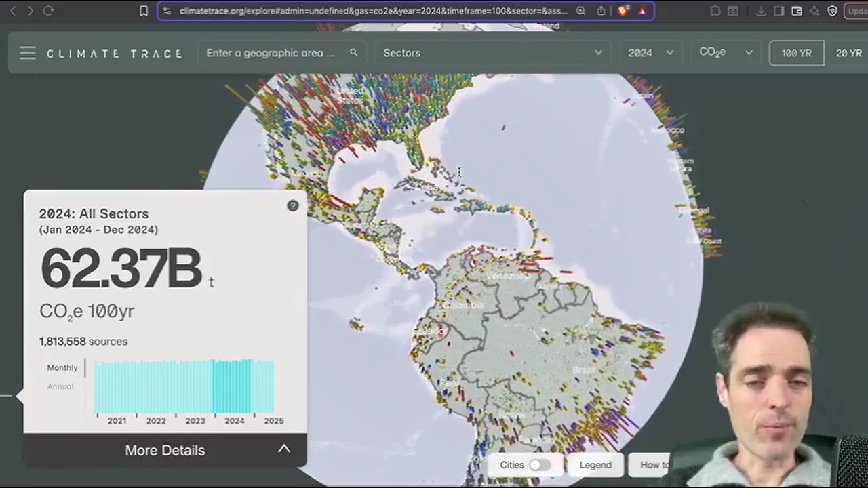
Task: Bookmark this page using the bookmark icon
Action: 144,11
